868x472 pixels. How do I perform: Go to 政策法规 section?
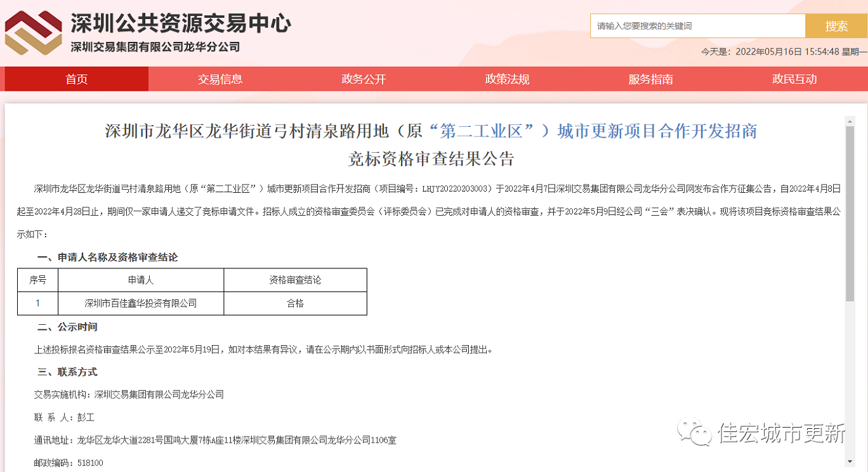507,79
